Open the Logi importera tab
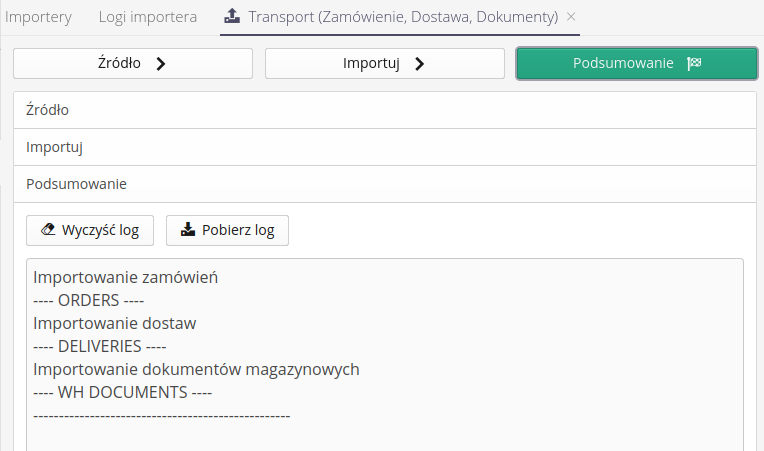 [147, 17]
